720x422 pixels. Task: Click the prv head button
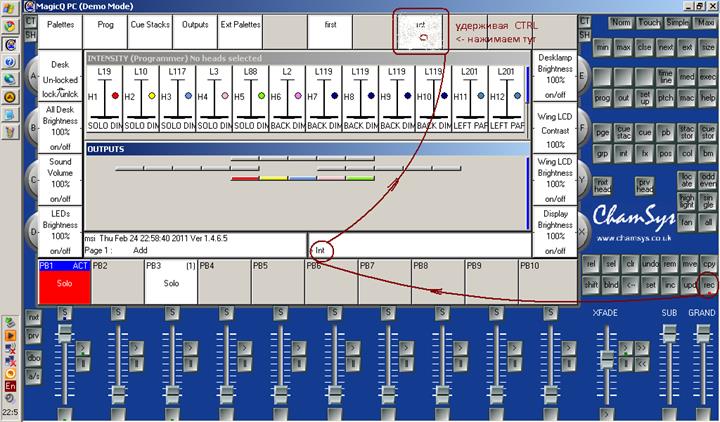[x=644, y=186]
